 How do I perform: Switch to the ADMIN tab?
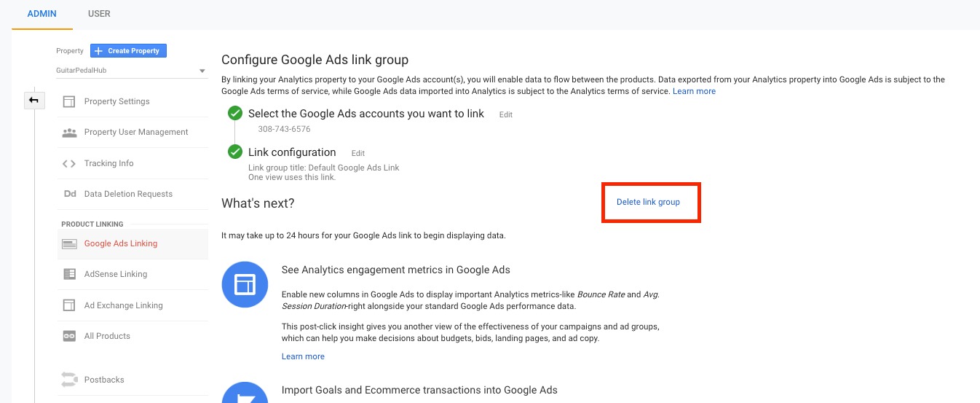pos(42,14)
